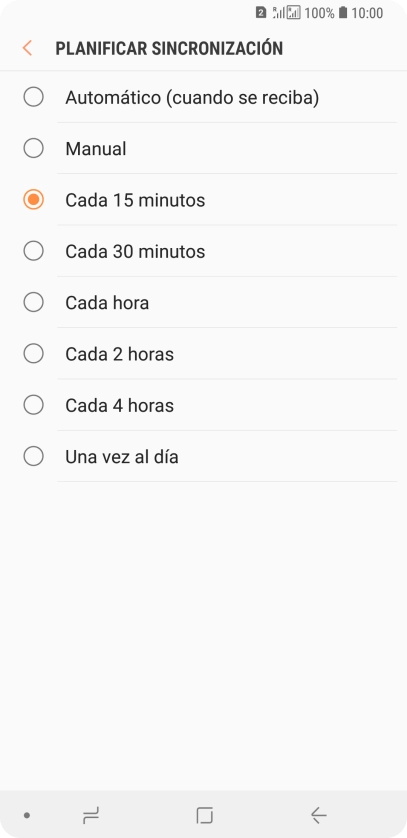Select the Cada 30 minutos radio button
The image size is (407, 838).
tap(34, 251)
